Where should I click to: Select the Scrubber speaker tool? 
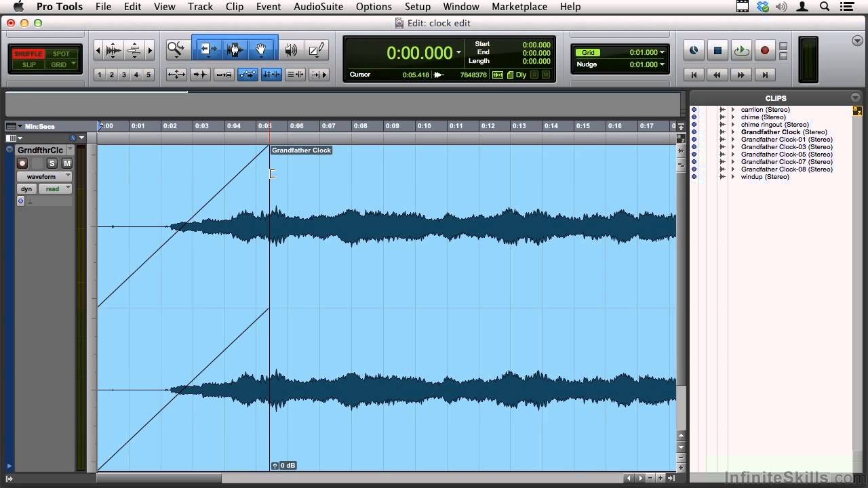291,49
